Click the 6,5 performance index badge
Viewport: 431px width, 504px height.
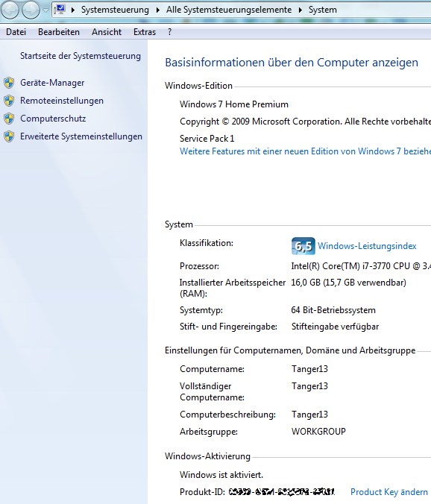(x=303, y=246)
